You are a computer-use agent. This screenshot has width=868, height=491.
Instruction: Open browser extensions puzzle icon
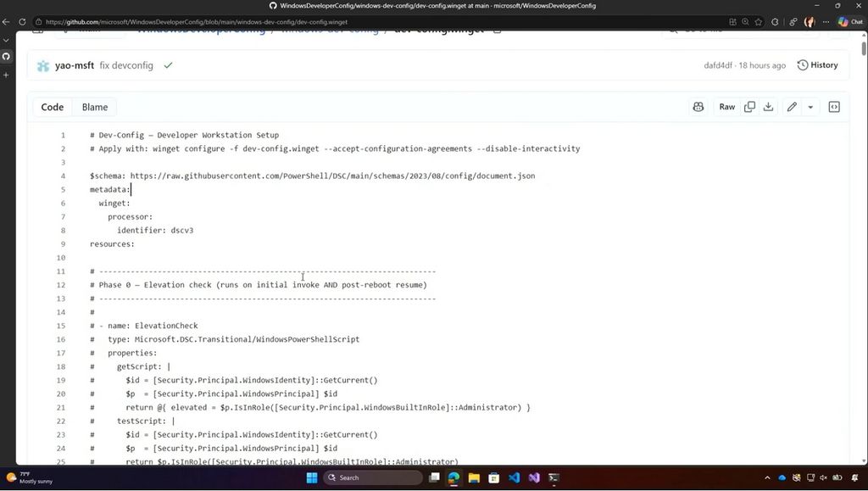click(775, 22)
